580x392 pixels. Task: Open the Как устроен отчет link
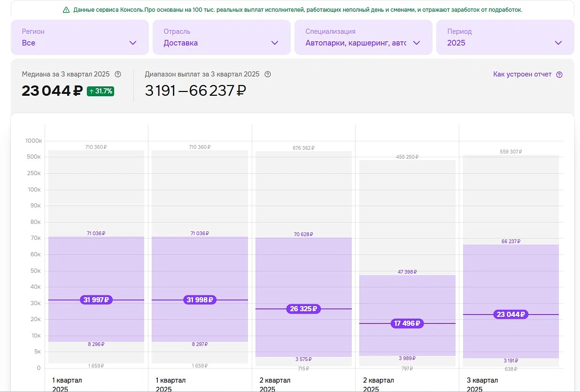click(x=522, y=74)
